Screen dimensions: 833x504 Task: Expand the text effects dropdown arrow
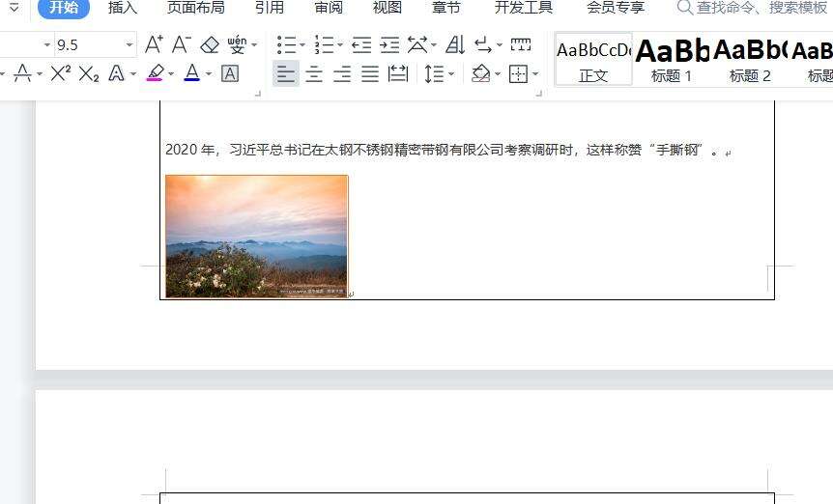[x=133, y=73]
